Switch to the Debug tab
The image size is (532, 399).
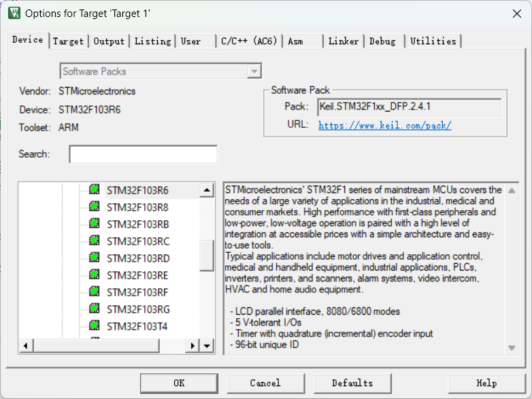click(382, 41)
